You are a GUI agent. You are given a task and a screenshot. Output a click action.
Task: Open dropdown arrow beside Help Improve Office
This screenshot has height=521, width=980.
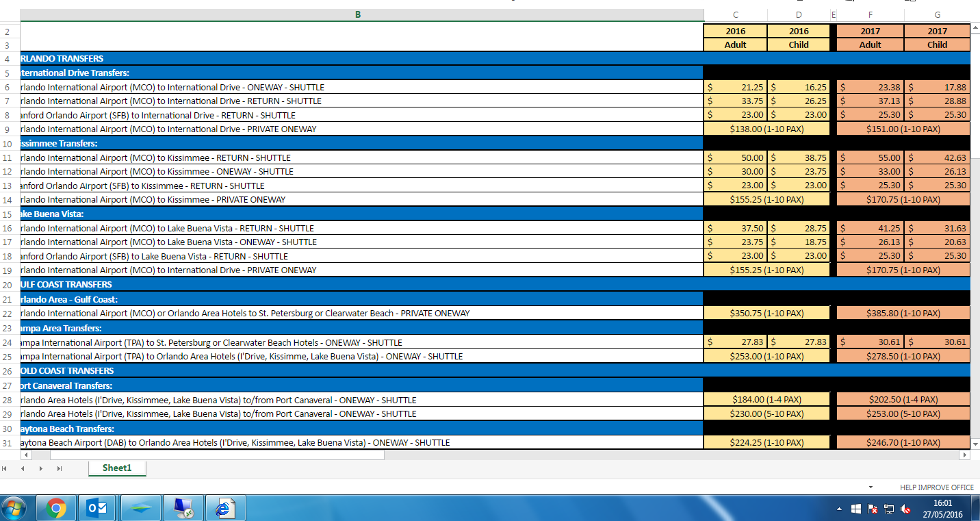pos(871,487)
